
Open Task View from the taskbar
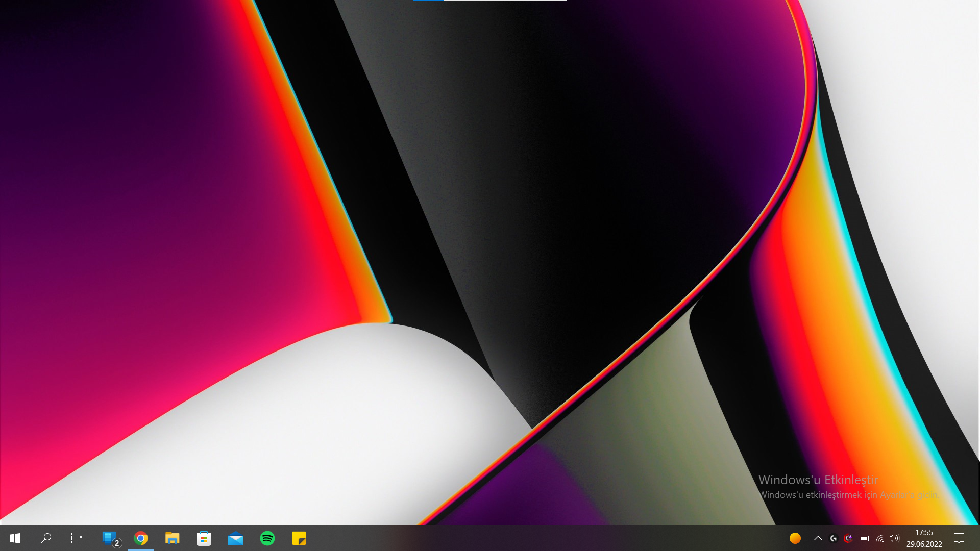77,538
